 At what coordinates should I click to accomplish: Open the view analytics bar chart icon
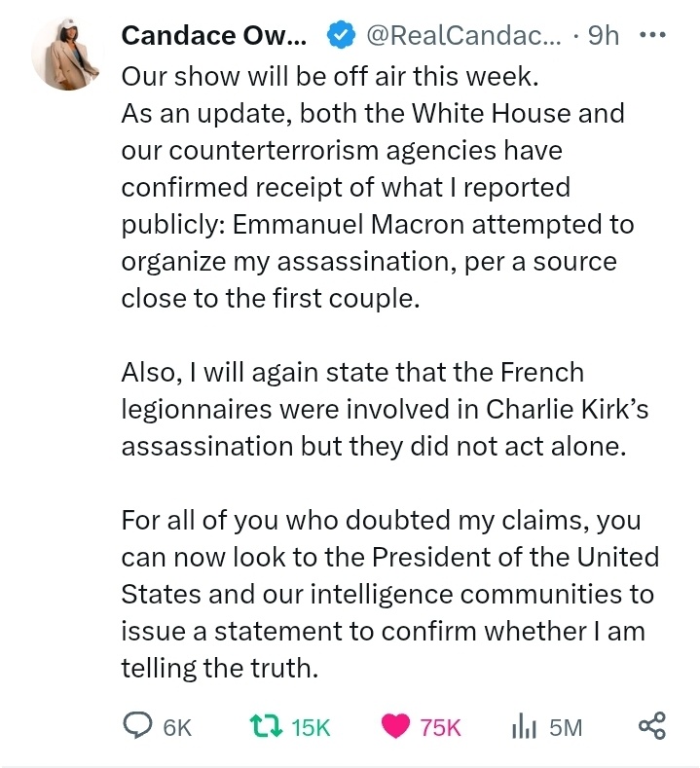click(x=526, y=726)
